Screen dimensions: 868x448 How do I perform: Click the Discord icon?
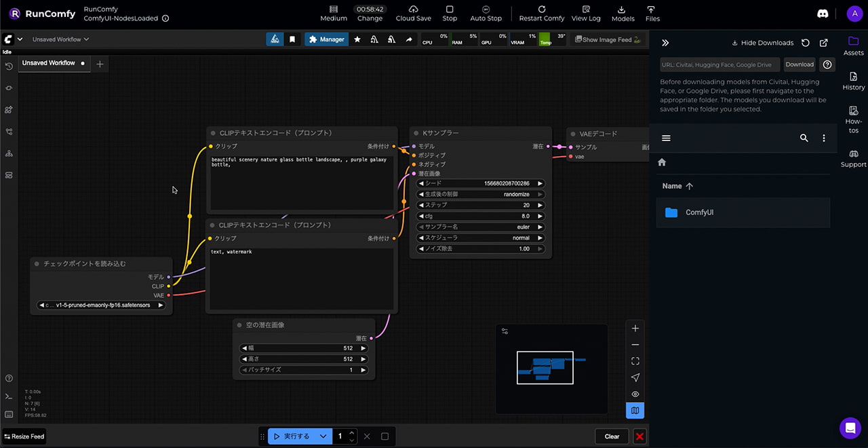click(x=822, y=14)
